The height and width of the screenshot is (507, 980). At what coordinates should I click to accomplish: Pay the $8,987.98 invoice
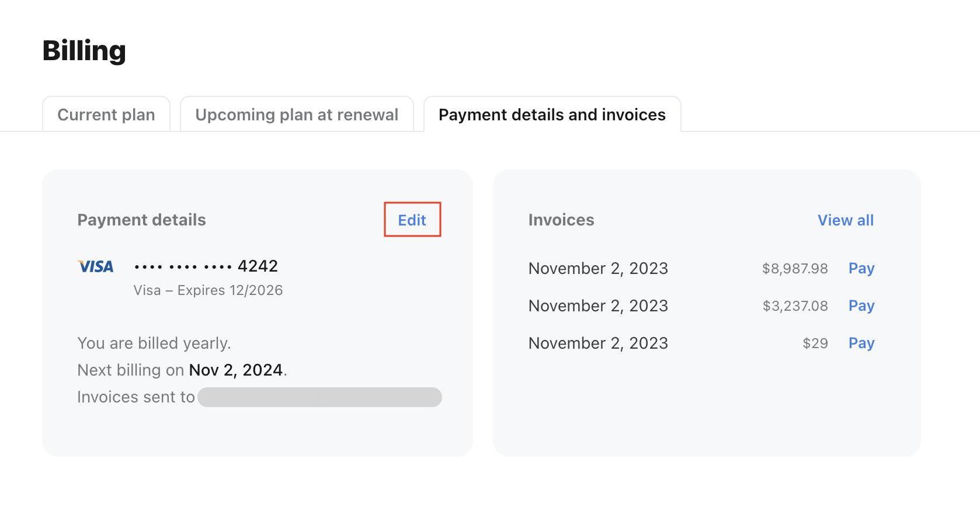point(861,268)
